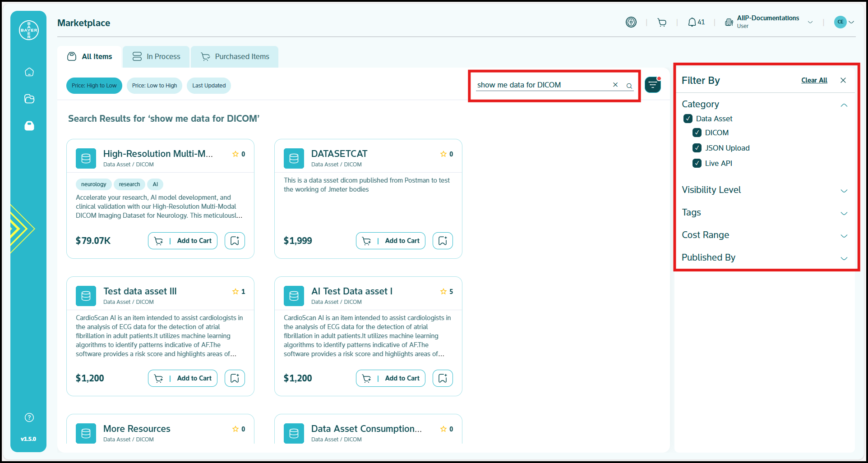868x463 pixels.
Task: Uncheck the JSON Upload checkbox
Action: click(697, 148)
